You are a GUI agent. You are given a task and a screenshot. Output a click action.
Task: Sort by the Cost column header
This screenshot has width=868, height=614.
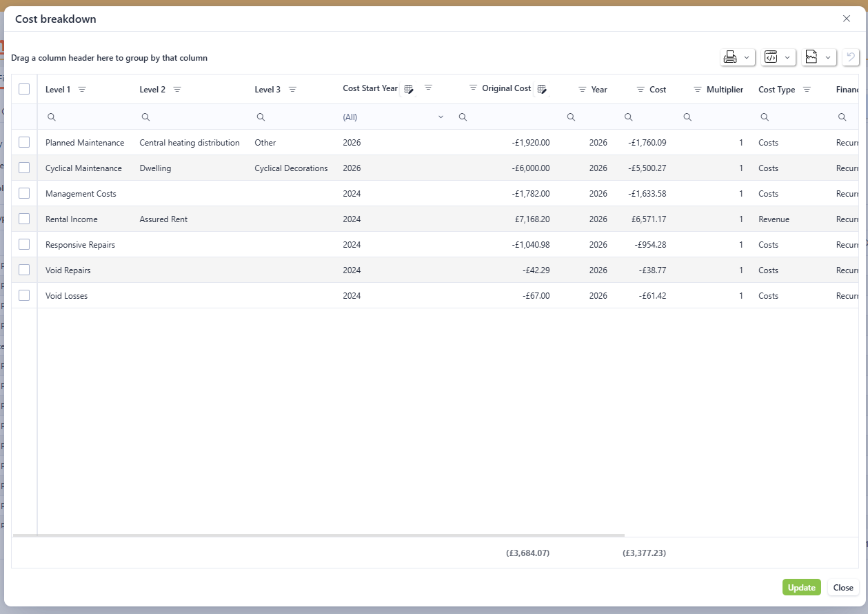point(658,90)
